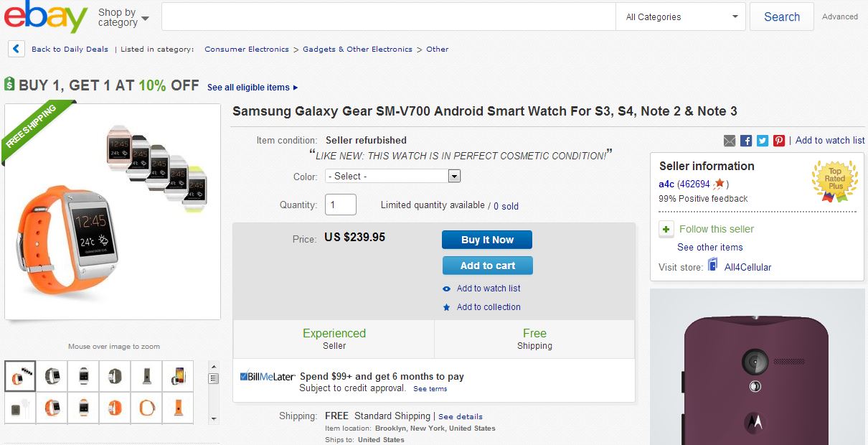Share the listing by email icon
Image resolution: width=868 pixels, height=445 pixels.
(730, 141)
